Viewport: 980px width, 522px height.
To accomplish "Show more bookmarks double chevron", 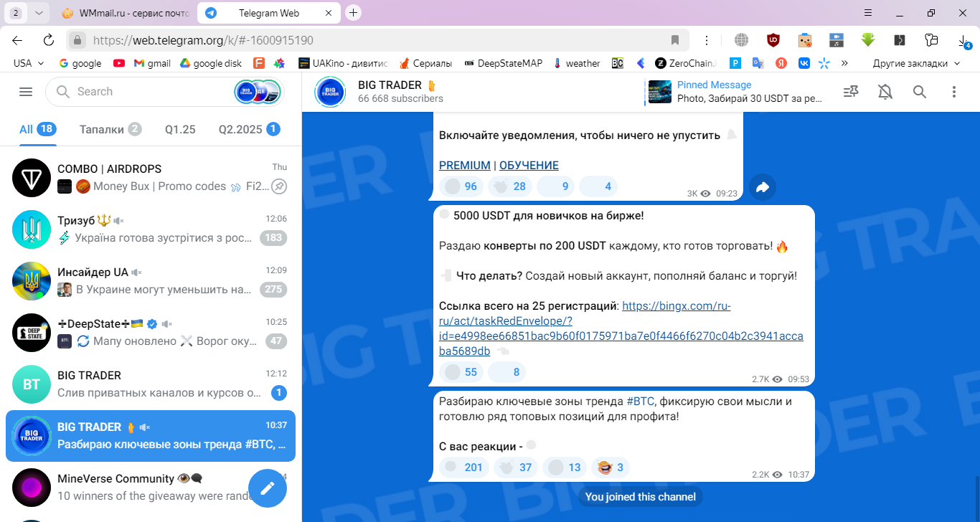I will pos(844,63).
